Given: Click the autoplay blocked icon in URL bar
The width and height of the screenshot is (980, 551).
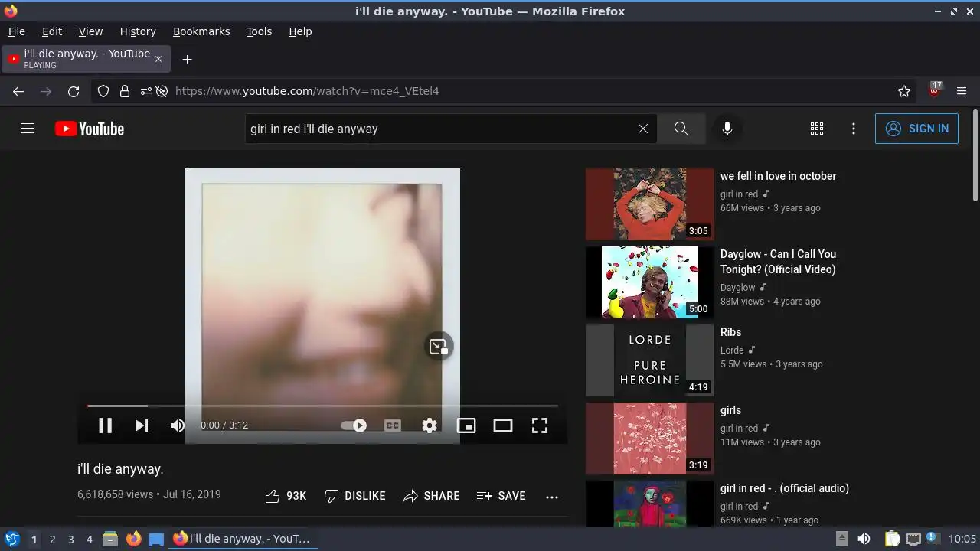Looking at the screenshot, I should coord(162,91).
